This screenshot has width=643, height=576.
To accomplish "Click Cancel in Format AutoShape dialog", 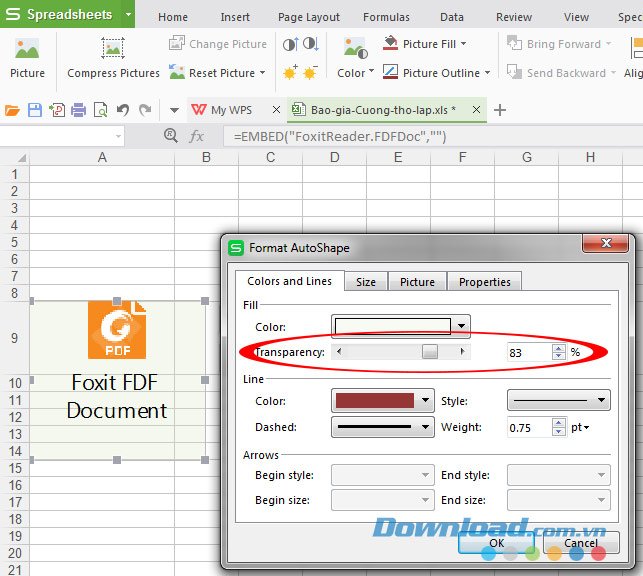I will pyautogui.click(x=581, y=543).
